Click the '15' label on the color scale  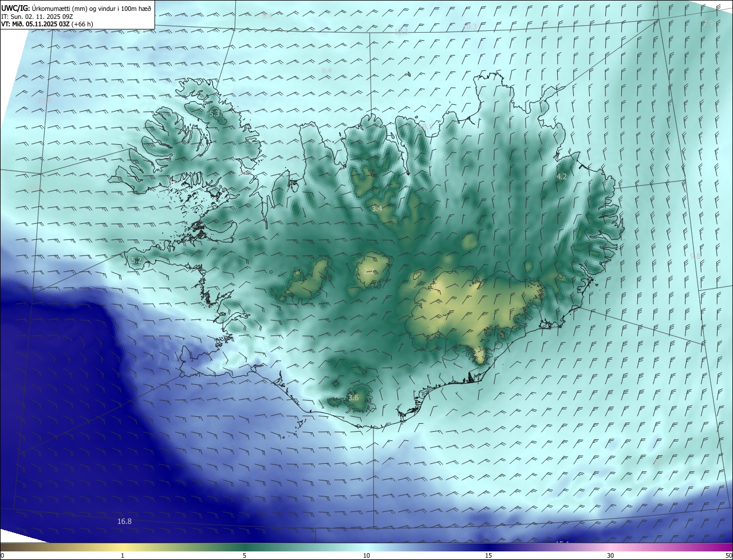[488, 555]
